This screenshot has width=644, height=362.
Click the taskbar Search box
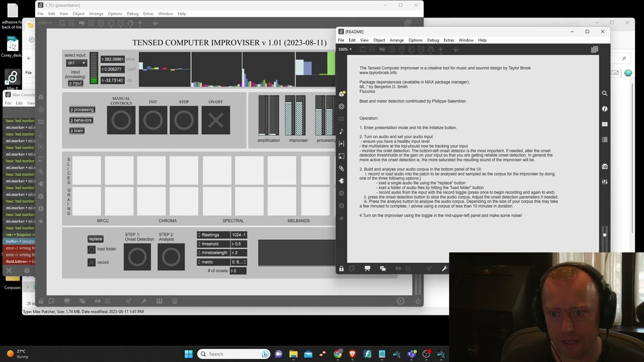234,354
